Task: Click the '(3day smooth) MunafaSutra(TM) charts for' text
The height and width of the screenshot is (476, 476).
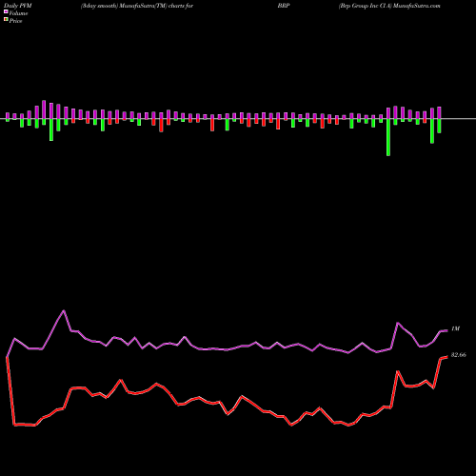Action: 137,6
